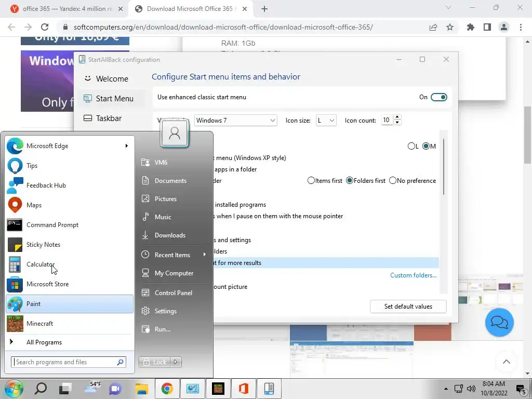Click the user account picture
532x399 pixels.
click(175, 134)
